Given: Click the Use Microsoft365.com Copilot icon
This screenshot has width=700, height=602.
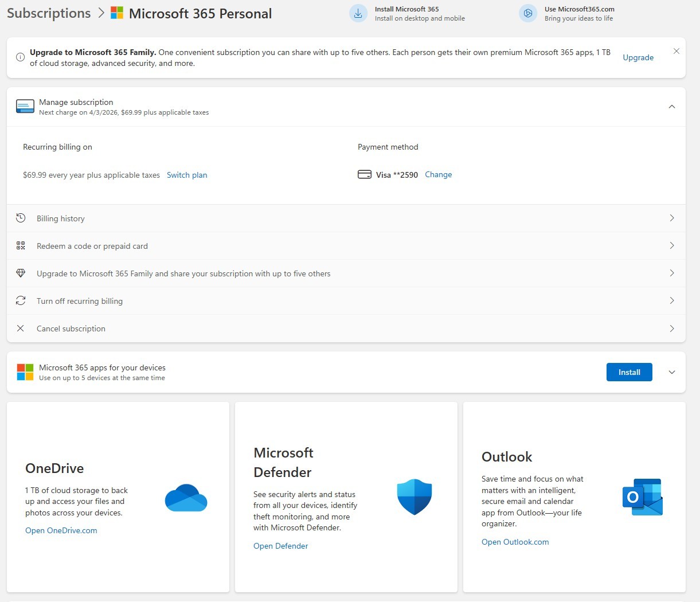Looking at the screenshot, I should pyautogui.click(x=527, y=14).
